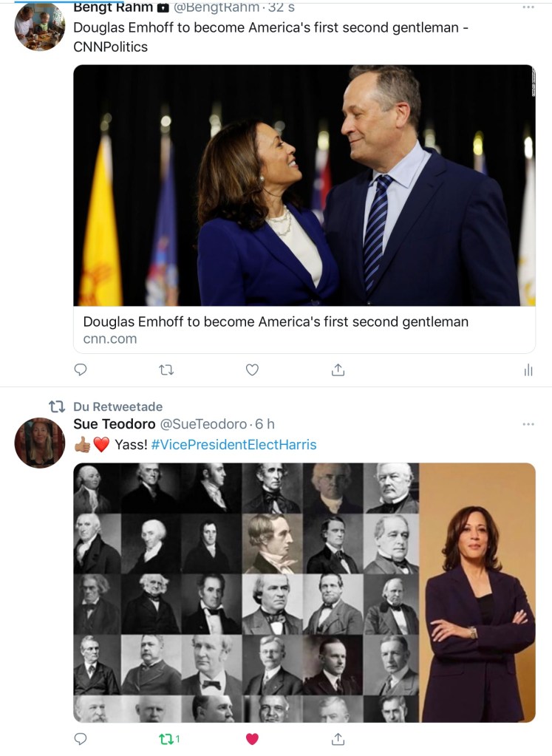Like the Douglas Emhoff tweet
552x756 pixels.
(252, 370)
